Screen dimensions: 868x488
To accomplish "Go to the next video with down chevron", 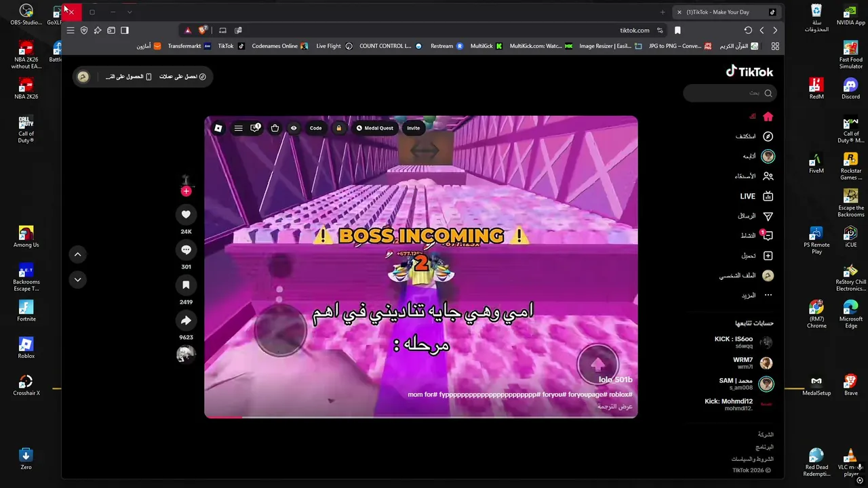I will point(77,279).
